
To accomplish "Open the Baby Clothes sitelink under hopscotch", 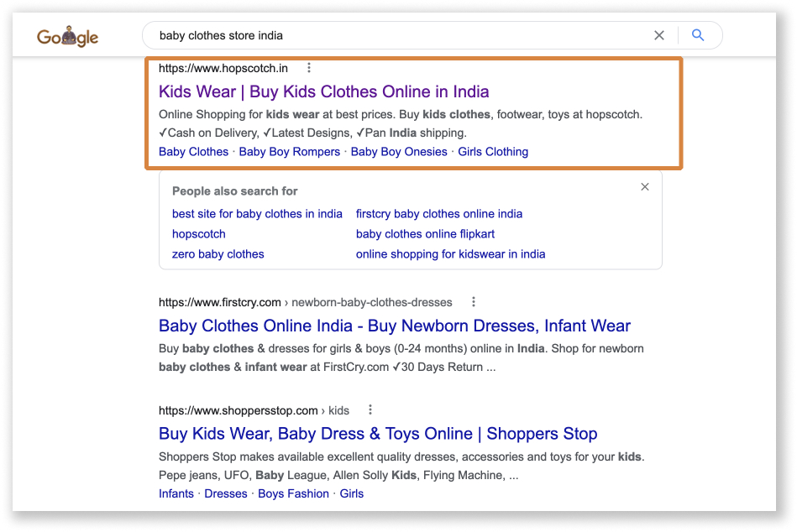I will (194, 152).
